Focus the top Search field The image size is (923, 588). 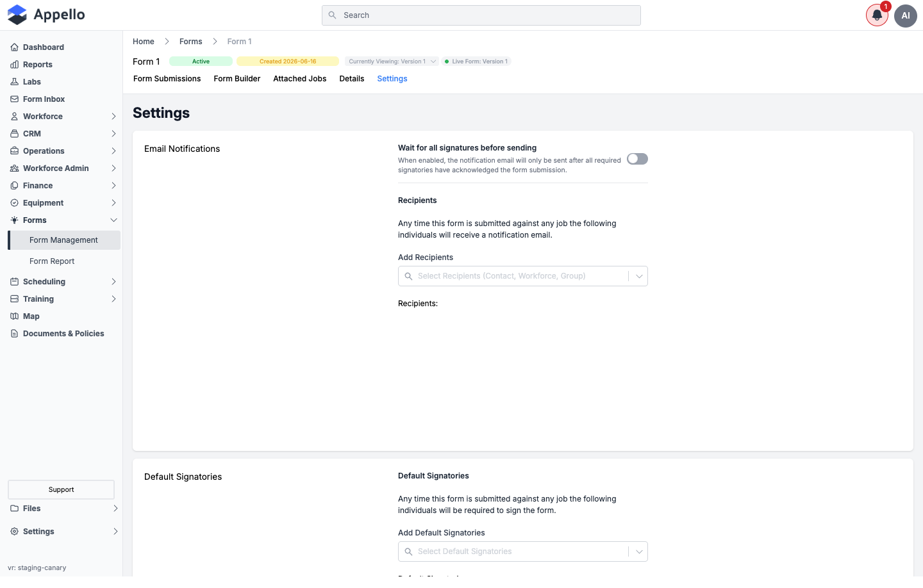point(481,15)
